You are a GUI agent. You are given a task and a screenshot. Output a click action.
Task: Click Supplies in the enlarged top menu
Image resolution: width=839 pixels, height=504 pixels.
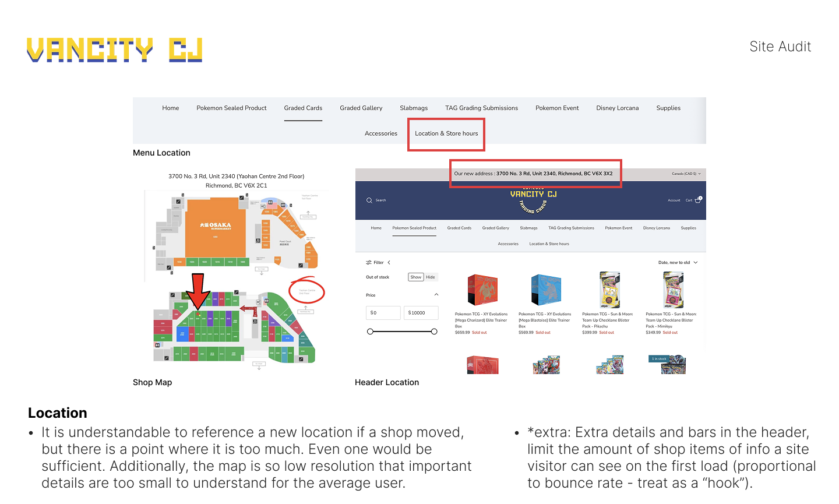[x=668, y=108]
